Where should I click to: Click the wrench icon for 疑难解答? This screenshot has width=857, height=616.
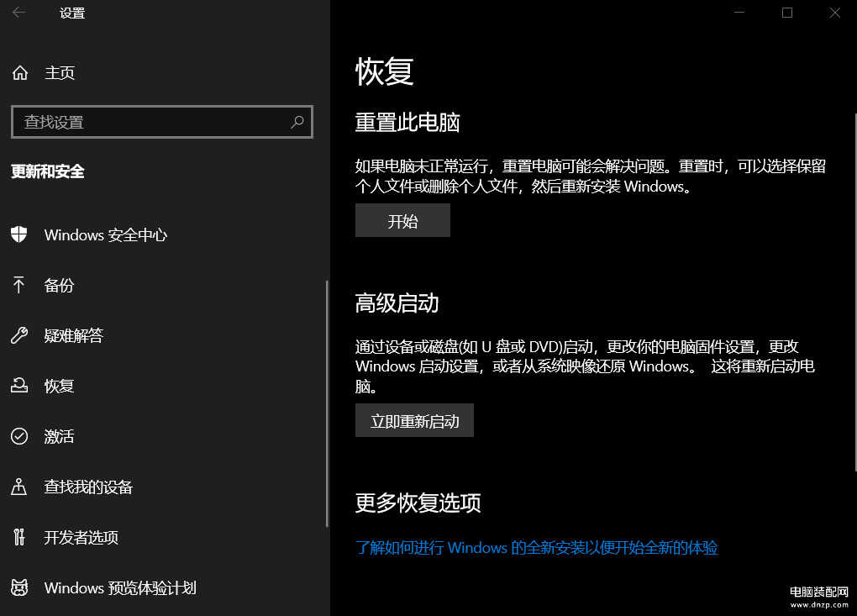pyautogui.click(x=19, y=335)
